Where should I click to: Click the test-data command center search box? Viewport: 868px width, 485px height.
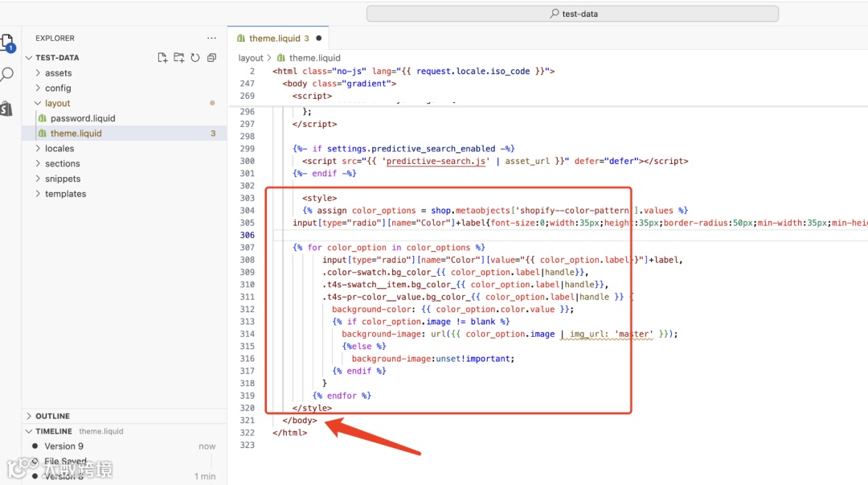(572, 14)
